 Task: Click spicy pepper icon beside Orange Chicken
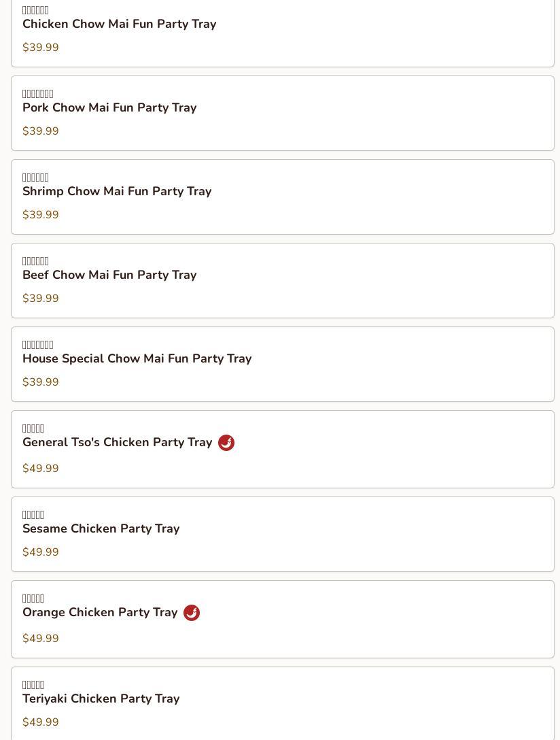click(192, 613)
